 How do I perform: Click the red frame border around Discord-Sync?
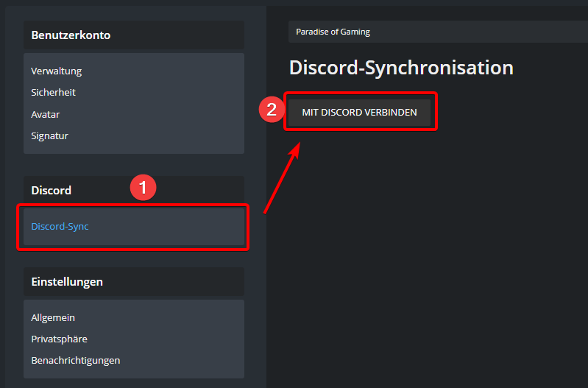132,249
